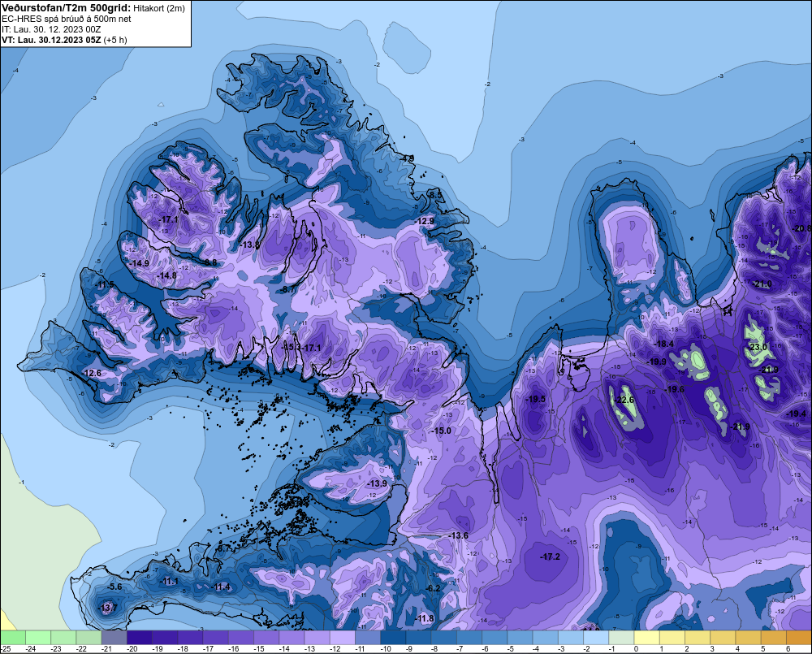The height and width of the screenshot is (654, 812).
Task: Select the -20.8 temperature label
Action: coord(802,228)
